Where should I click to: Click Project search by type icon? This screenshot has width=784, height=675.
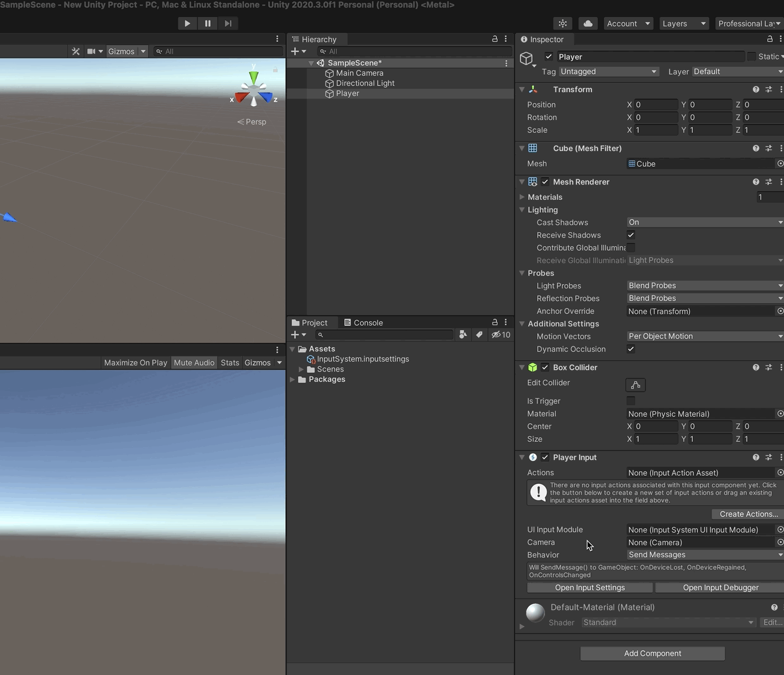point(463,334)
